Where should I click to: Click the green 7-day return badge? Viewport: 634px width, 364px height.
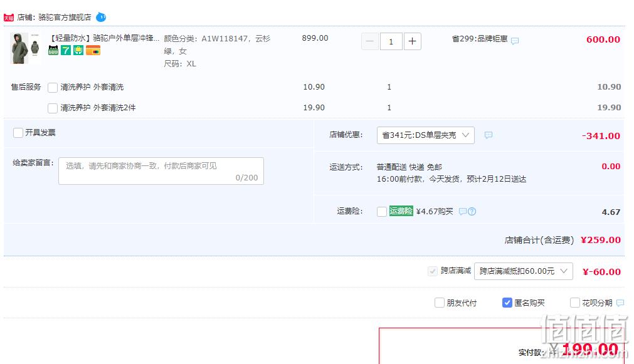click(x=66, y=50)
